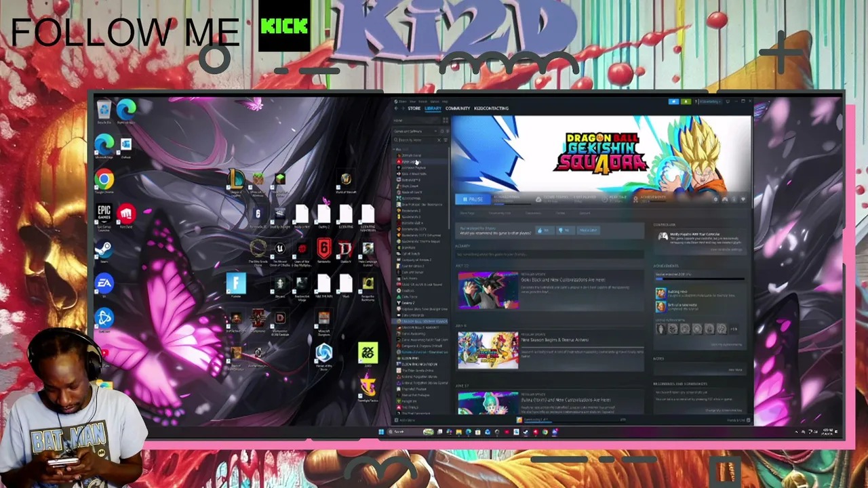Open the Steam library filter options icon

tap(445, 140)
